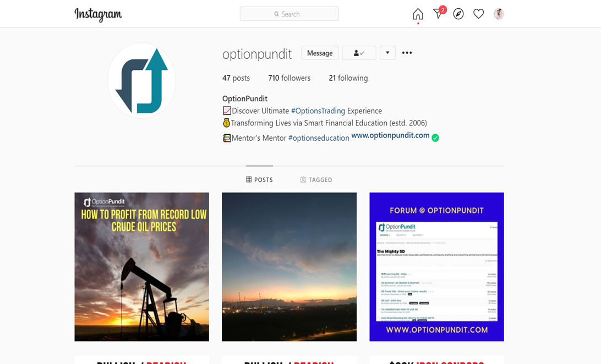Open the 21 following list
This screenshot has height=364, width=601.
(348, 78)
